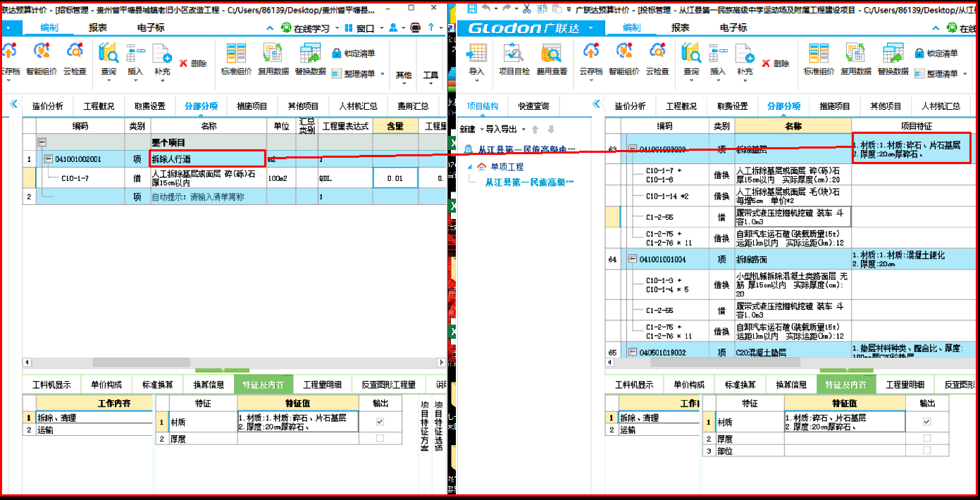The image size is (980, 500).
Task: Open 取费设置 tab in right window
Action: [x=732, y=106]
